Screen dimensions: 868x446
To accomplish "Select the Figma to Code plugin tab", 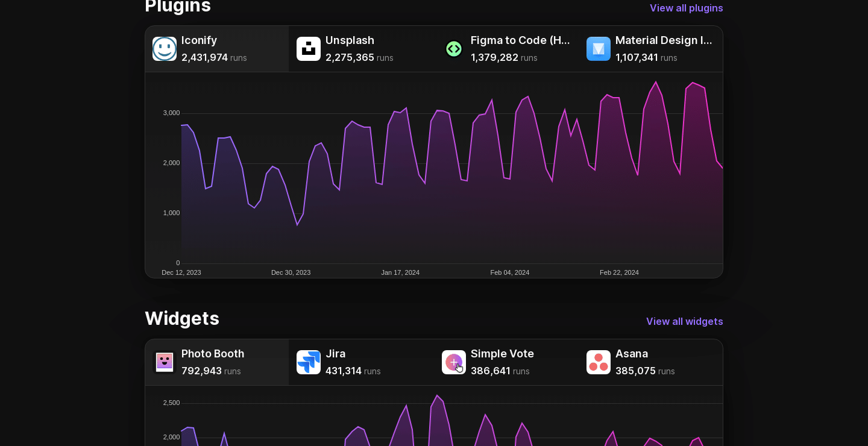I will 506,49.
